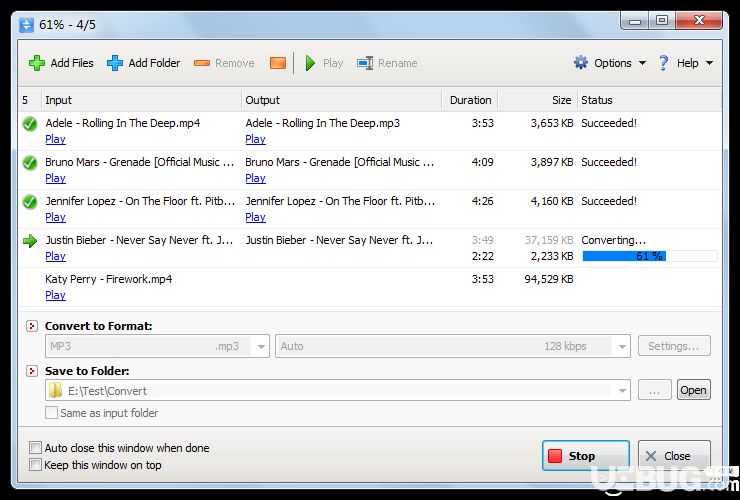Click the Close button at bottom

click(x=674, y=456)
